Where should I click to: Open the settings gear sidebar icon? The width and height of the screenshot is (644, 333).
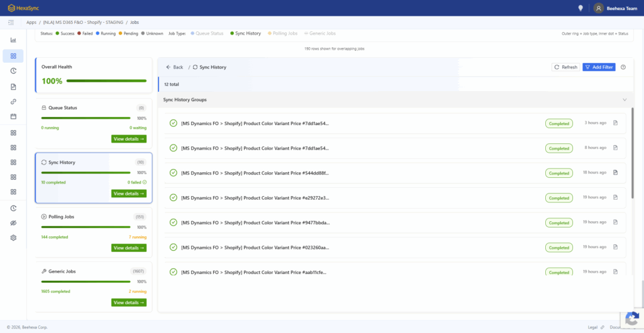tap(13, 237)
